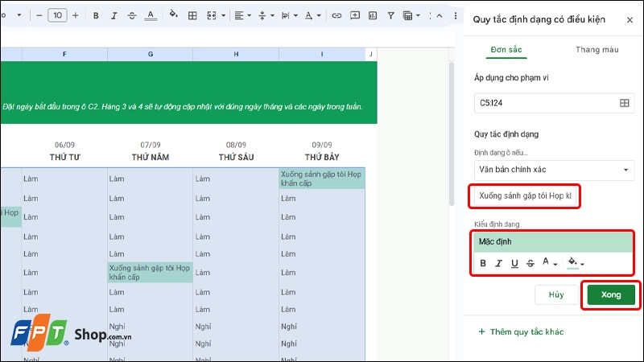Screen dimensions: 644x362
Task: Click the spreadsheet vertical scrollbar
Action: [x=452, y=134]
